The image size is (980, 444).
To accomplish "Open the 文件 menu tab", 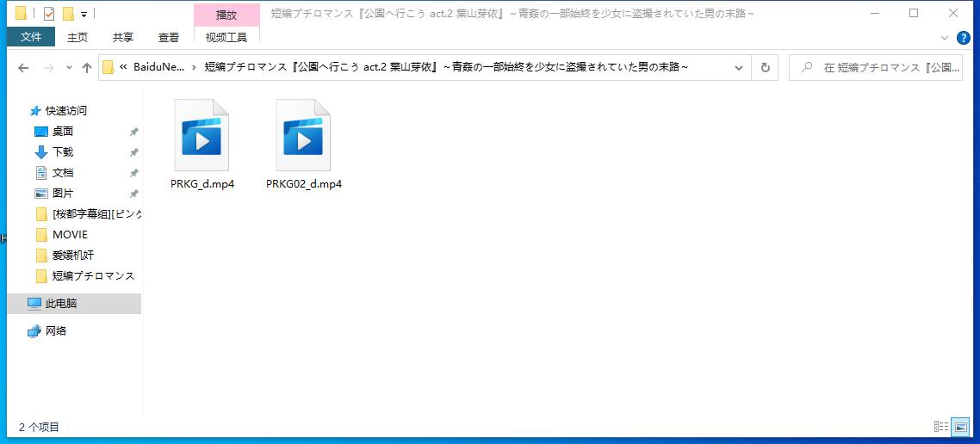I will pyautogui.click(x=31, y=38).
